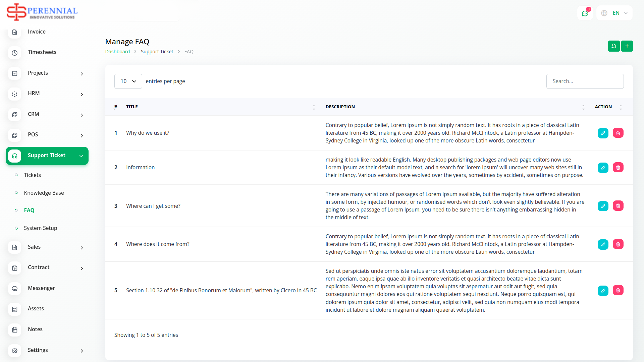Open the EN language selector

tap(614, 13)
